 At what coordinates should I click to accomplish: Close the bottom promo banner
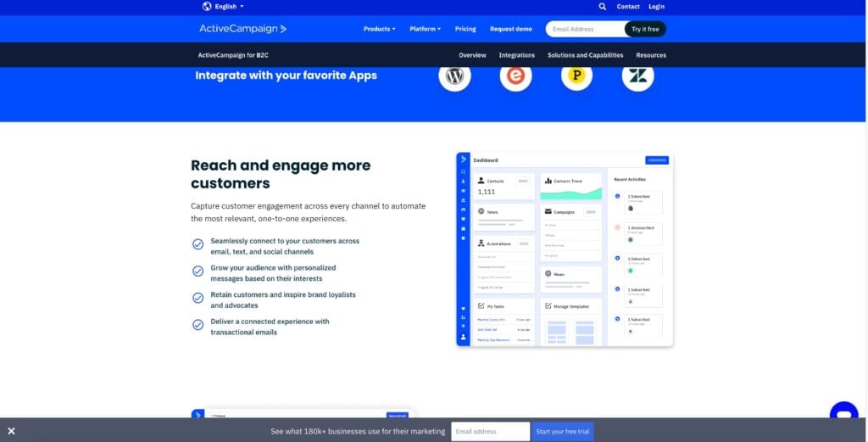12,431
